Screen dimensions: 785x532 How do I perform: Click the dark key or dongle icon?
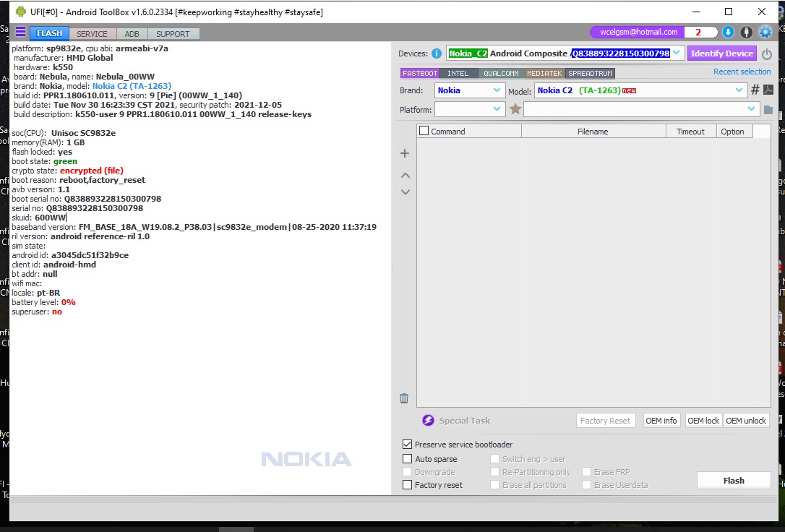coord(746,32)
